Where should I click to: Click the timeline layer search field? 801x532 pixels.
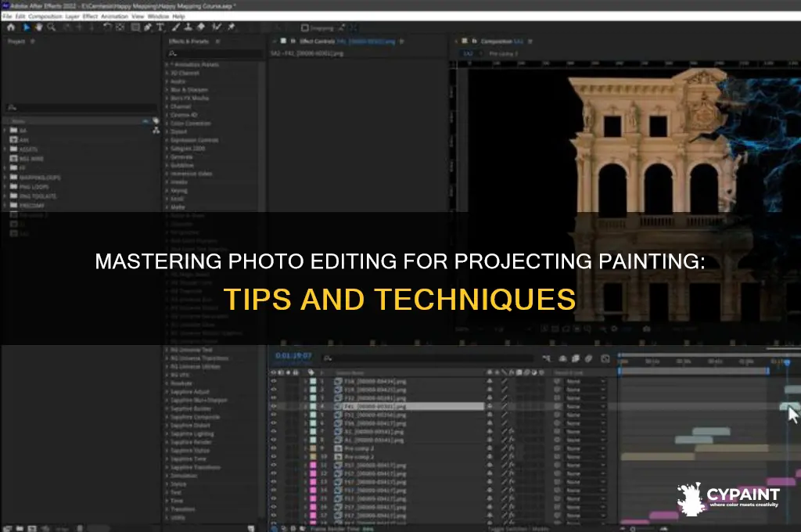429,359
